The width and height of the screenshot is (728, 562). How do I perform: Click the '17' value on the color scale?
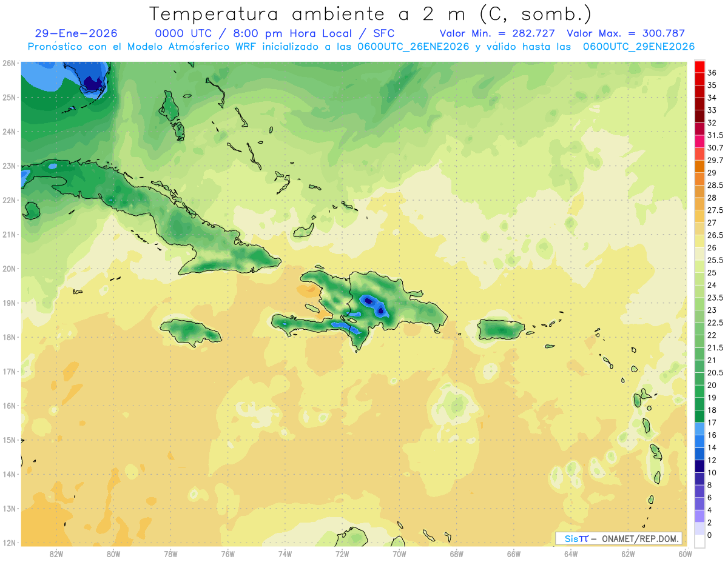712,423
